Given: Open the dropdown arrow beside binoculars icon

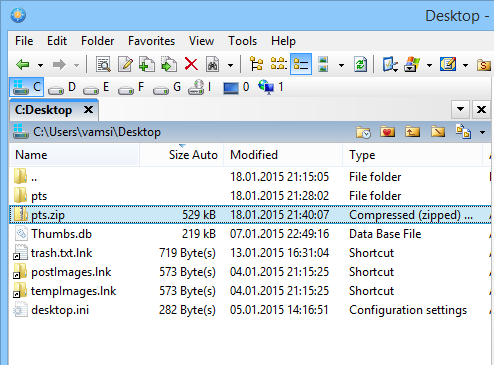Looking at the screenshot, I should coord(230,65).
